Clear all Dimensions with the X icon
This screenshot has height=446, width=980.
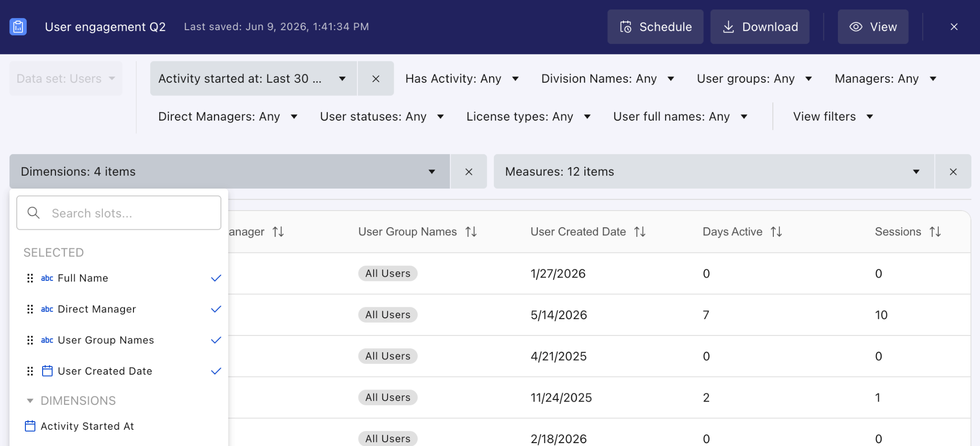469,172
